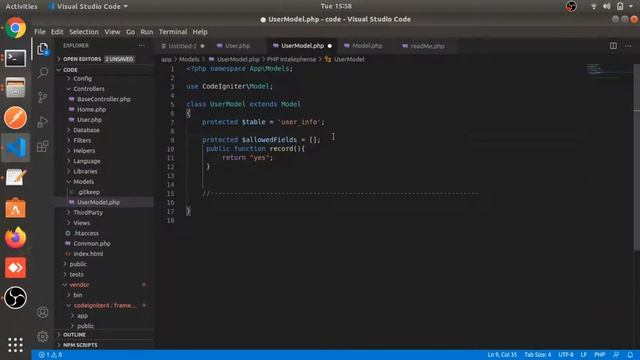
Task: Open the Accounts menu icon
Action: click(x=42, y=312)
